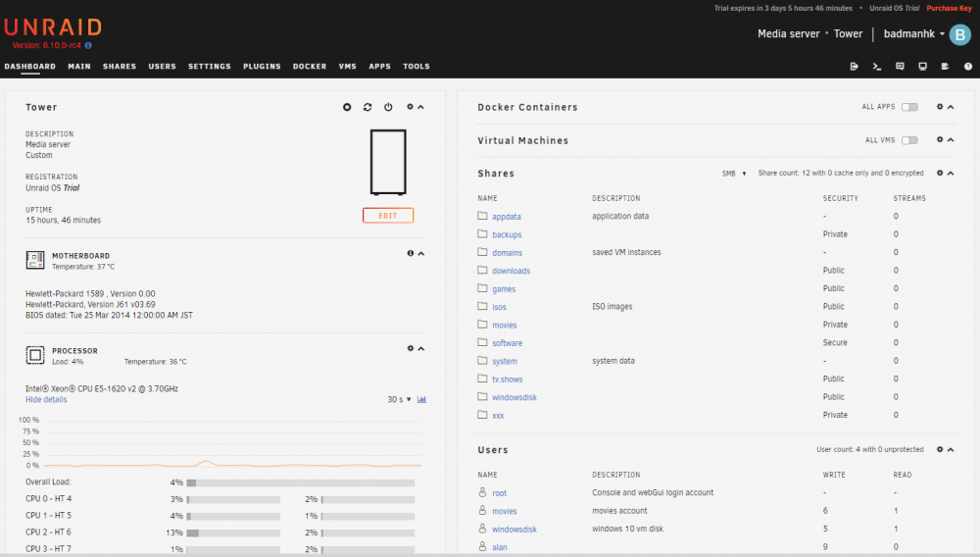Toggle the ALL APPS switch
980x557 pixels.
coord(910,107)
